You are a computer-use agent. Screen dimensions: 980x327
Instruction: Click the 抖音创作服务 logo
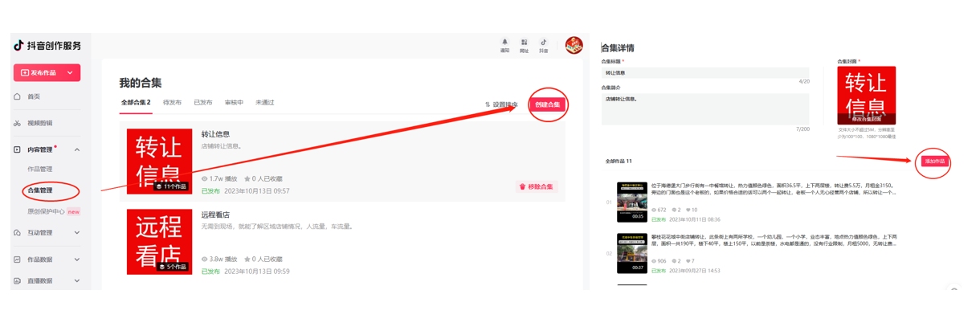[x=47, y=46]
